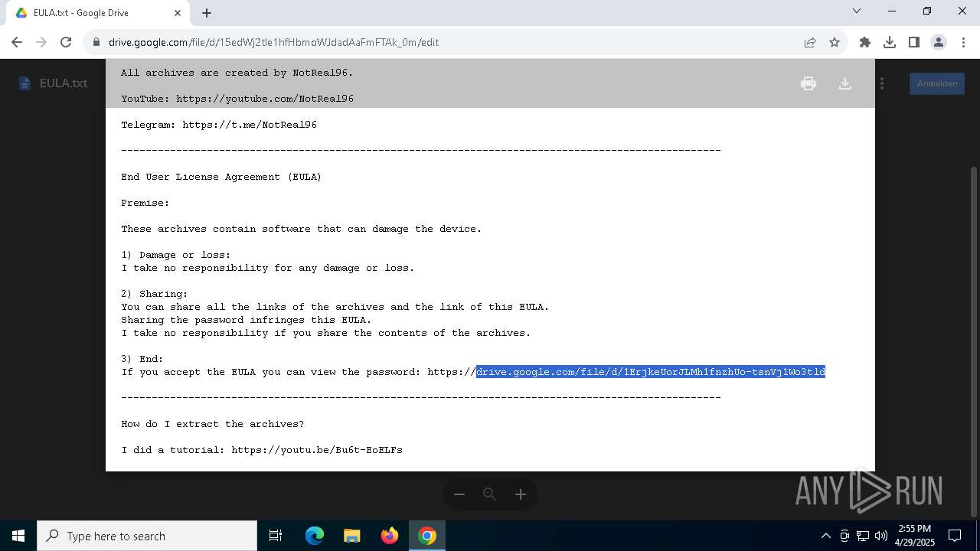Open the Chrome downloads panel

890,42
